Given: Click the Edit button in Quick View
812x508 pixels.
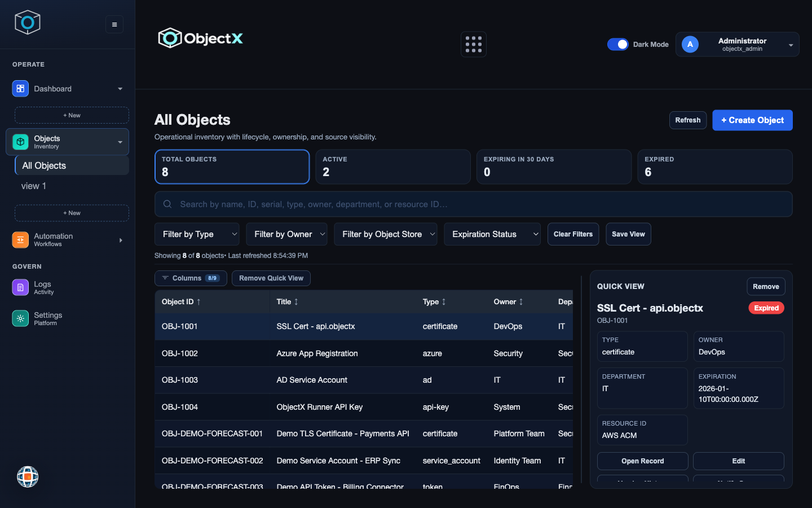Looking at the screenshot, I should [738, 461].
